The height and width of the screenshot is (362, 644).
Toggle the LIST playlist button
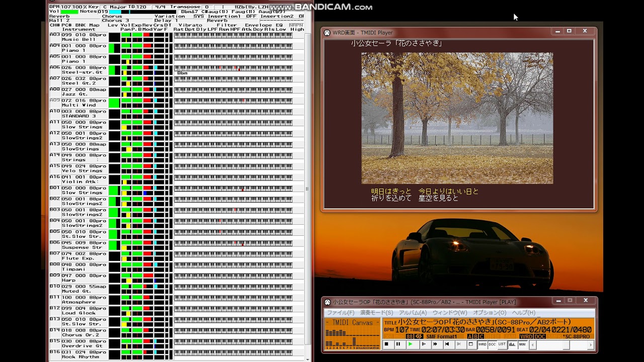(x=502, y=344)
